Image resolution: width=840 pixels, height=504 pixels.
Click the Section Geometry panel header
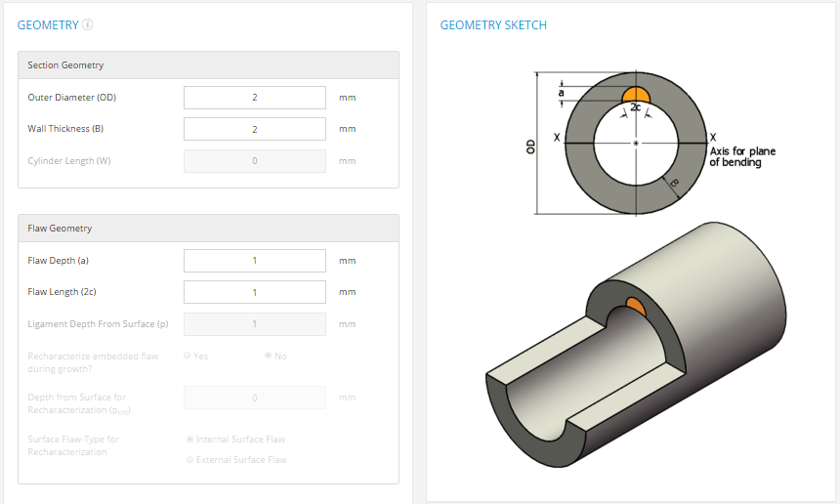coord(208,65)
